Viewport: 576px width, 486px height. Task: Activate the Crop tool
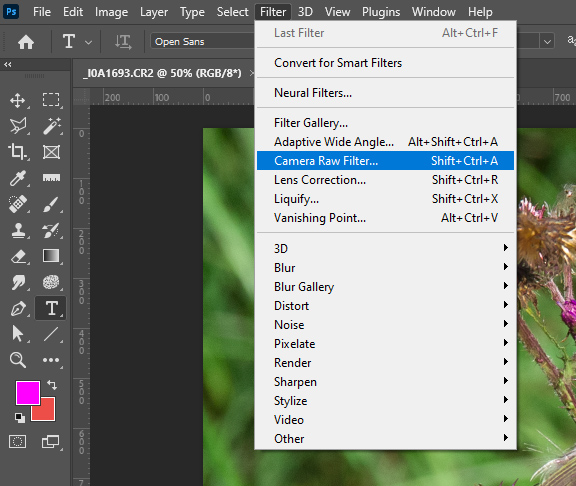tap(18, 152)
